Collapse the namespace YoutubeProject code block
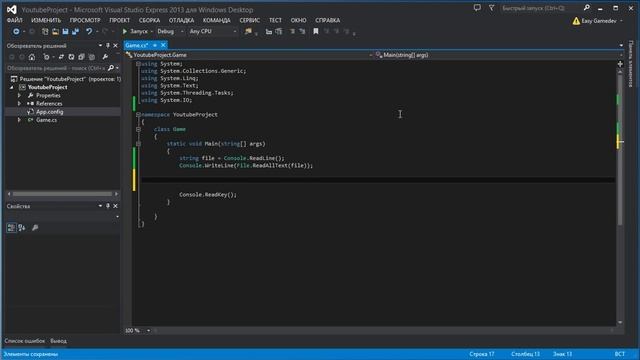Viewport: 640px width, 360px height. (138, 115)
